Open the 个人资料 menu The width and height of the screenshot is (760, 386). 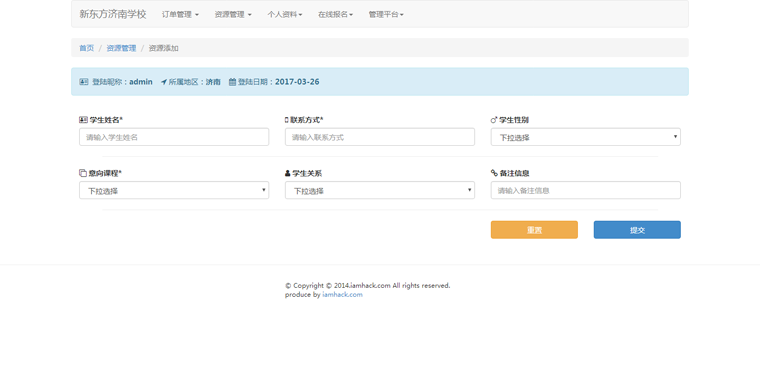click(x=285, y=15)
